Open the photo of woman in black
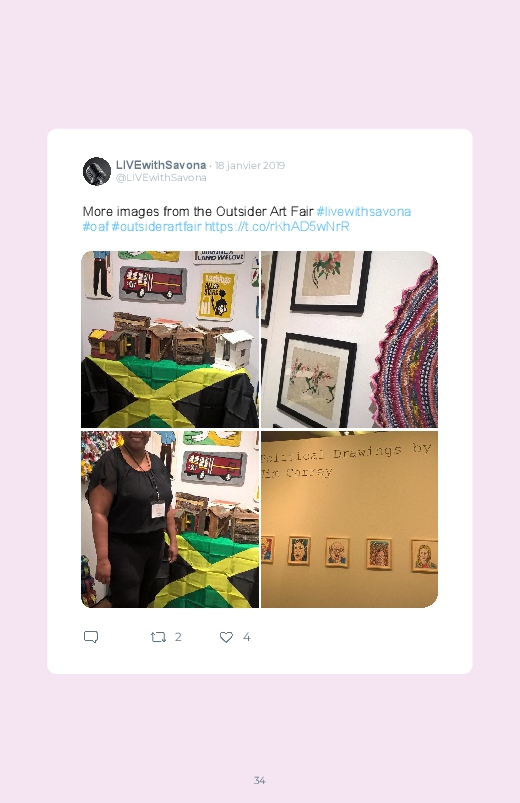The image size is (520, 803). (x=170, y=519)
